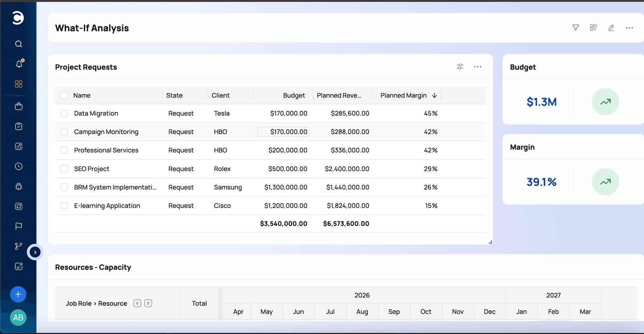Click the Project Requests panel resize corner handle
Image resolution: width=644 pixels, height=334 pixels.
point(490,242)
